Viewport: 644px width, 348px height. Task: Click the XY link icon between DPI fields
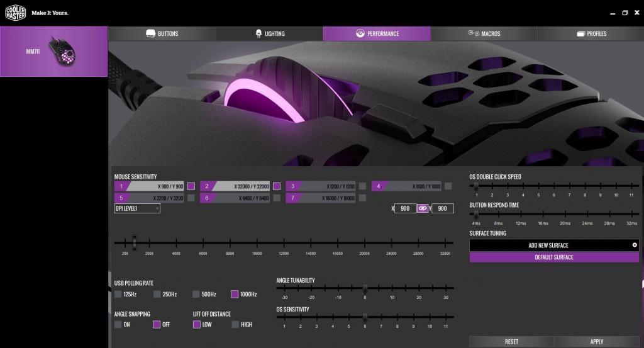(423, 208)
